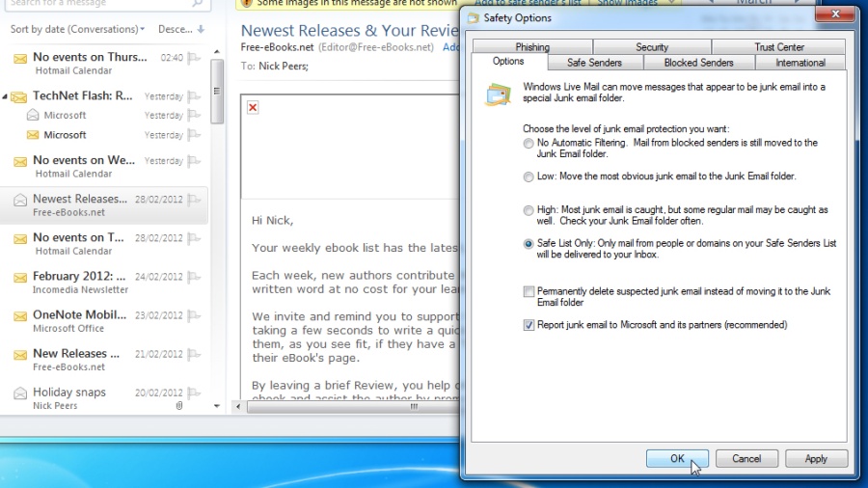
Task: Click opened envelope icon of 'Newest Releases...'
Action: pos(20,200)
